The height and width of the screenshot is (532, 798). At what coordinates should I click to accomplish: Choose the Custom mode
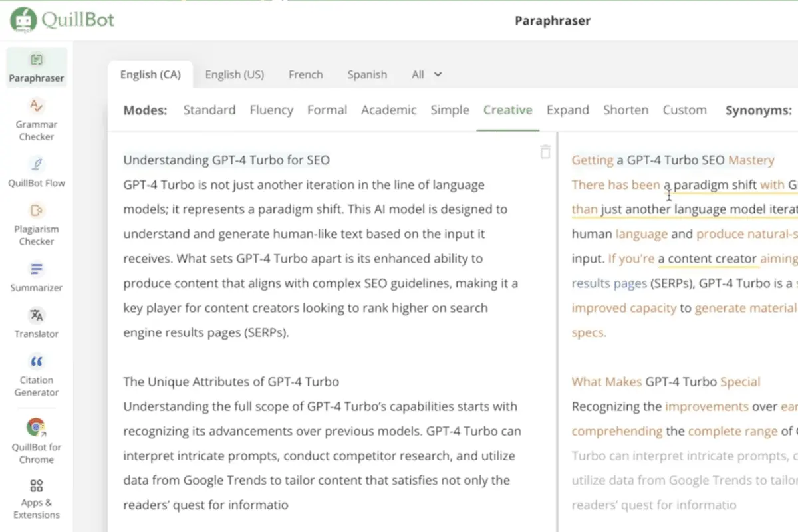(684, 110)
